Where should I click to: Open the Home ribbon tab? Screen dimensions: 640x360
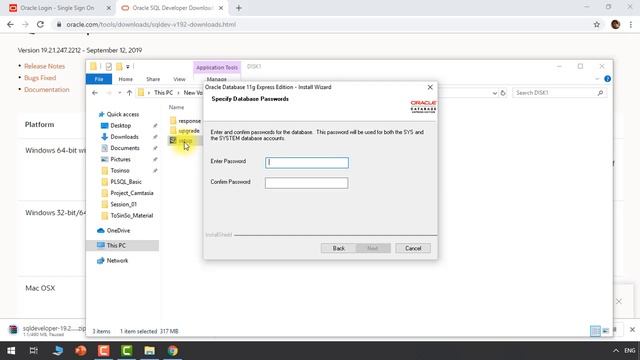(125, 79)
